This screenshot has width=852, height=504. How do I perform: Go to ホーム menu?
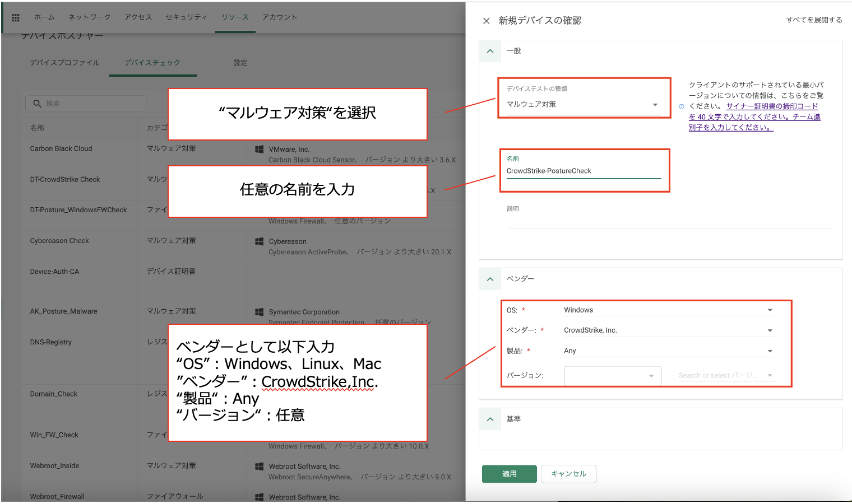[x=44, y=17]
